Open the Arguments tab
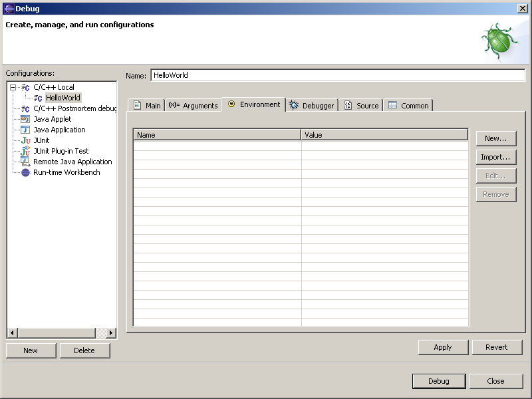This screenshot has height=399, width=532. pos(193,105)
